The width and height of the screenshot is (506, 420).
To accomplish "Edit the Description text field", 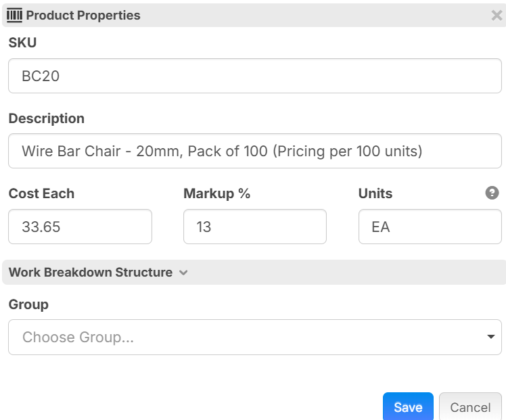I will [254, 151].
